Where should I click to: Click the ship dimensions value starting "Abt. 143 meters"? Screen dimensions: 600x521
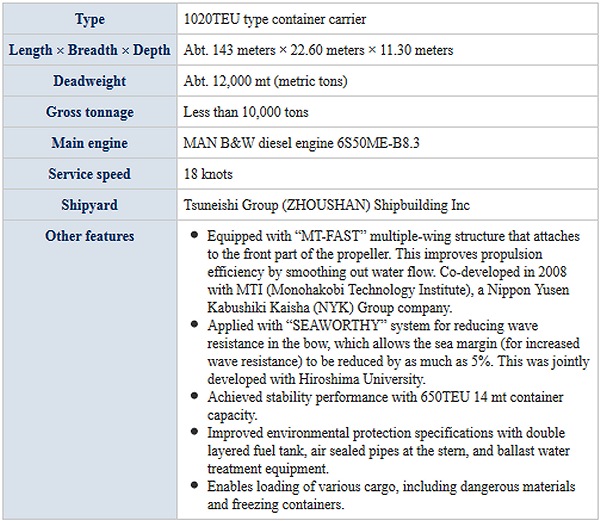(318, 50)
